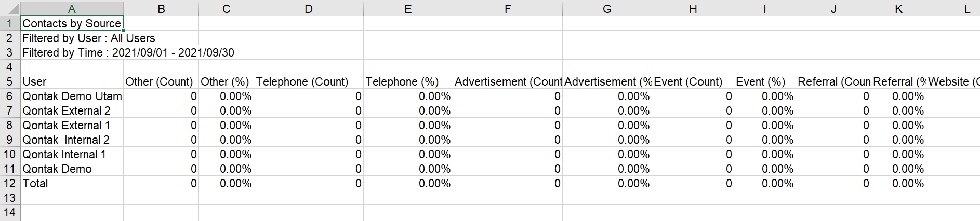The width and height of the screenshot is (980, 221).
Task: Click the 'User' header cell
Action: pyautogui.click(x=72, y=82)
